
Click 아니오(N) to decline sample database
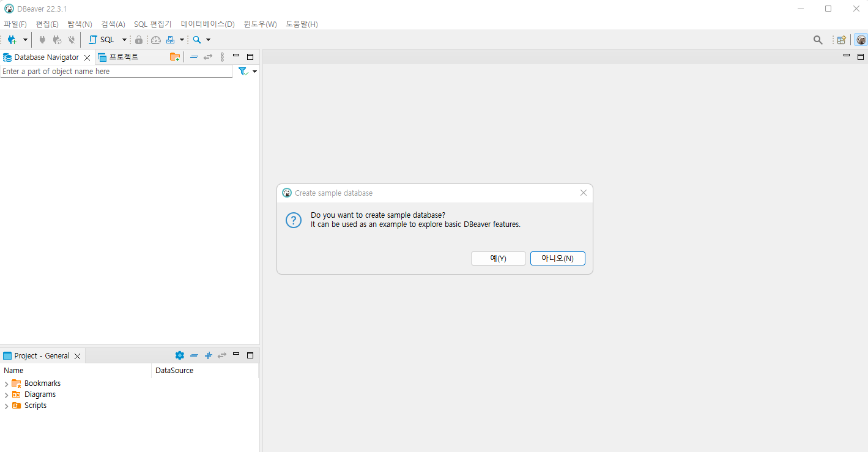pos(558,259)
